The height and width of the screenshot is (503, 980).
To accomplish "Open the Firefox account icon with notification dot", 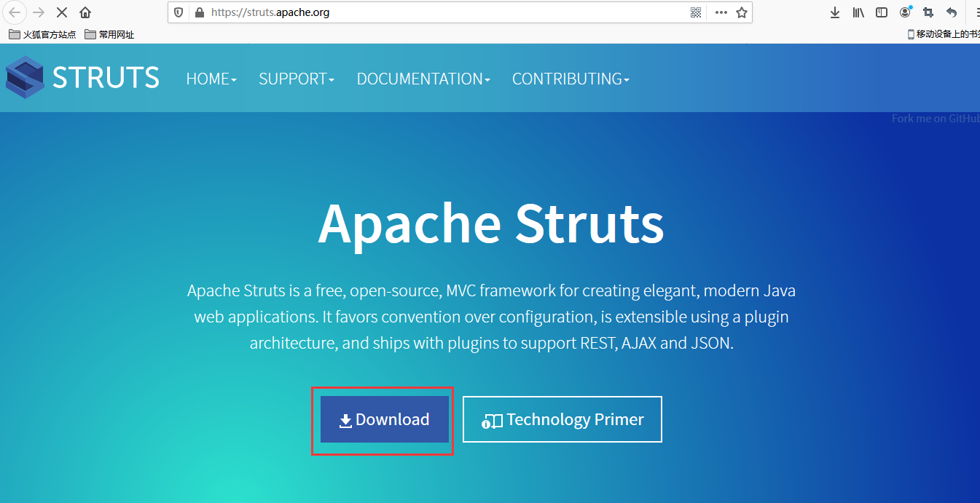I will pyautogui.click(x=904, y=12).
